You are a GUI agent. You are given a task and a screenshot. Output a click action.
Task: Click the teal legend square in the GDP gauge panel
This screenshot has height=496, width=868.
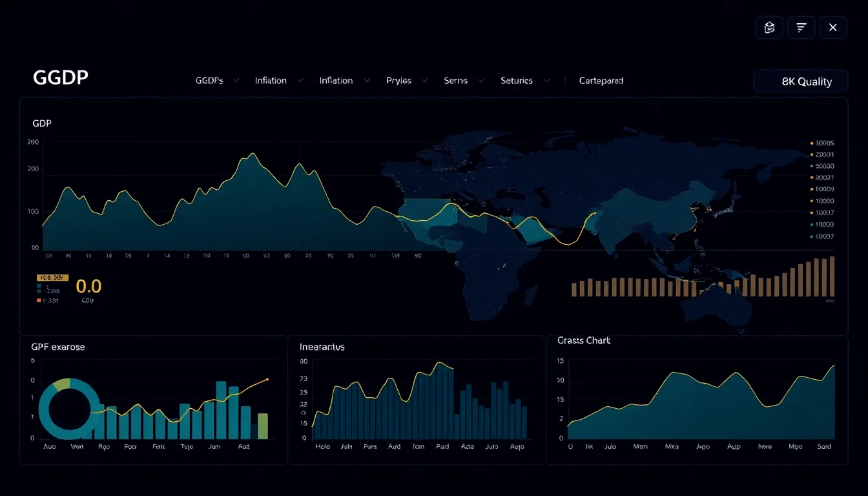39,286
